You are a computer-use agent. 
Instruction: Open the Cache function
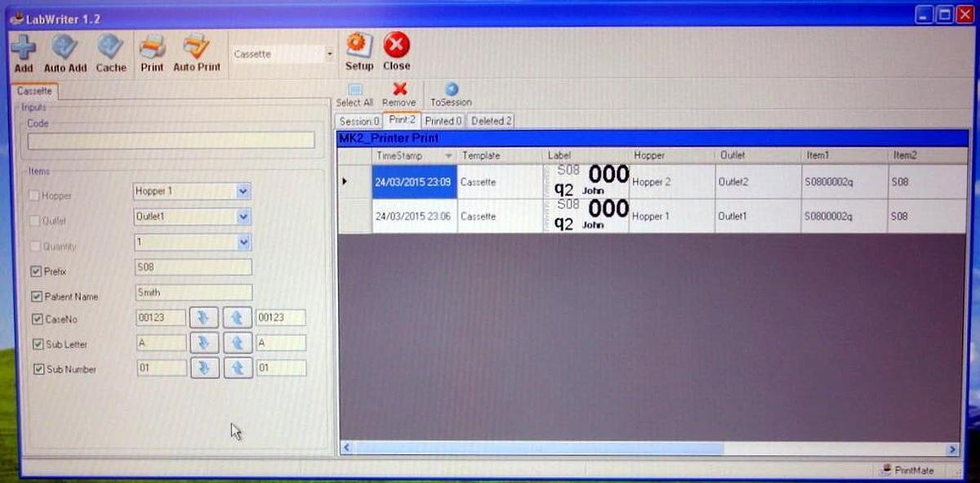point(111,51)
